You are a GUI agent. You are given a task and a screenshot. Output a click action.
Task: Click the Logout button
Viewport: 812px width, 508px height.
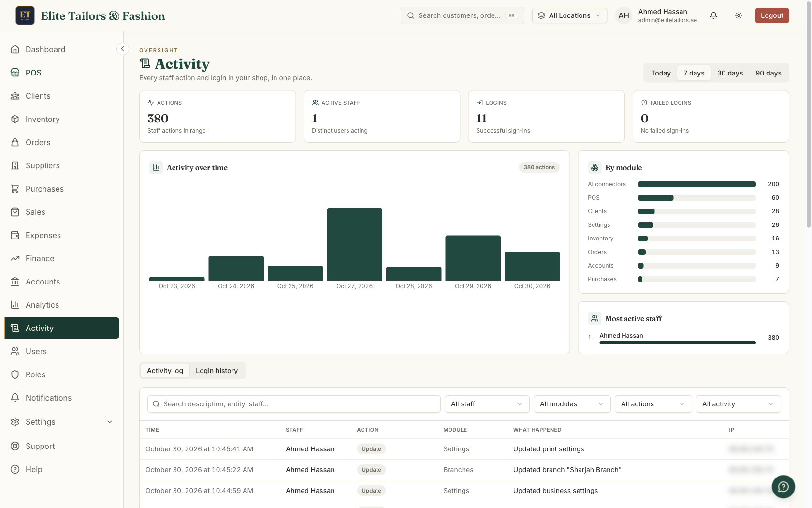coord(772,15)
